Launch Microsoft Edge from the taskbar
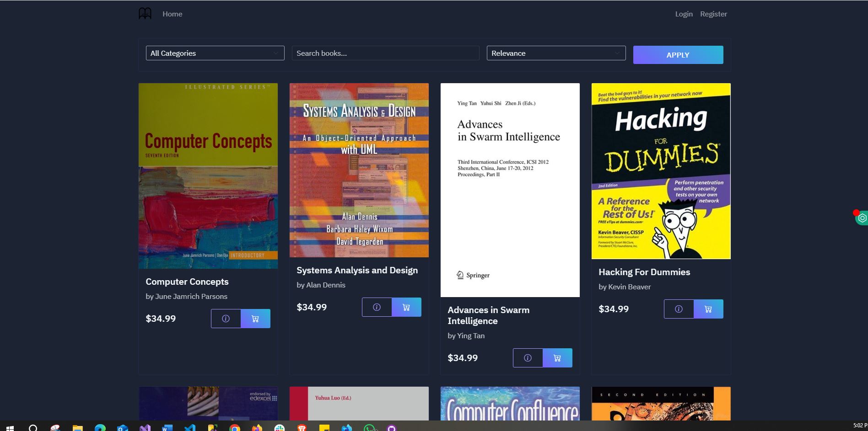868x431 pixels. 100,428
